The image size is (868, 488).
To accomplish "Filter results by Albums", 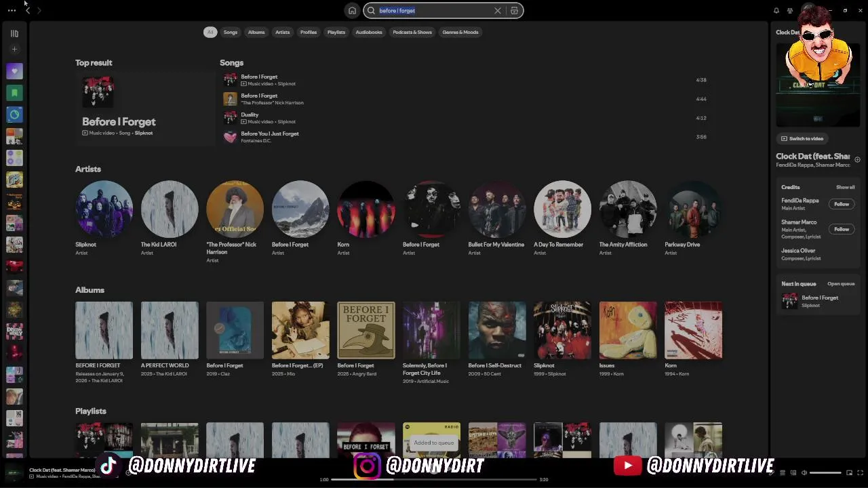I will (x=256, y=32).
